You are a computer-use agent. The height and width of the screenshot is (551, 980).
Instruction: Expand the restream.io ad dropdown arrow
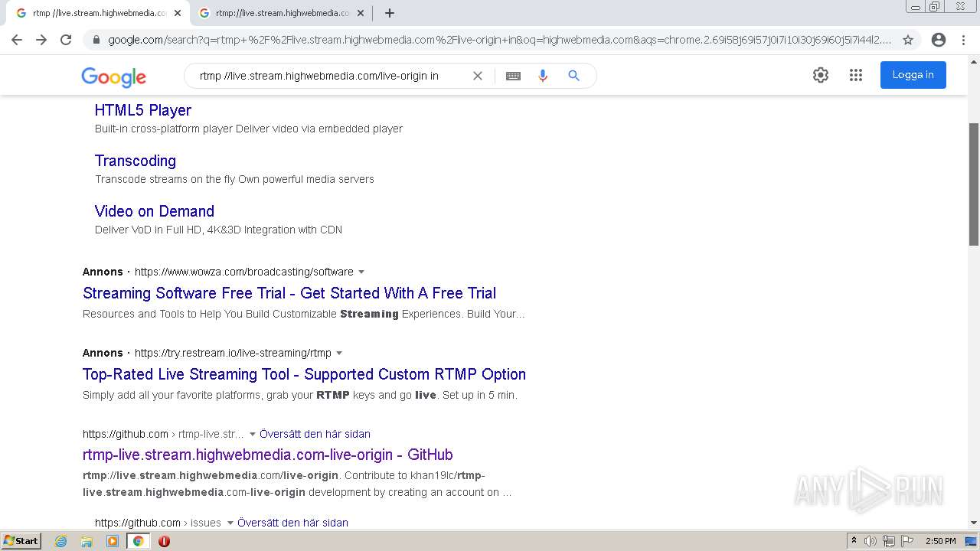339,353
